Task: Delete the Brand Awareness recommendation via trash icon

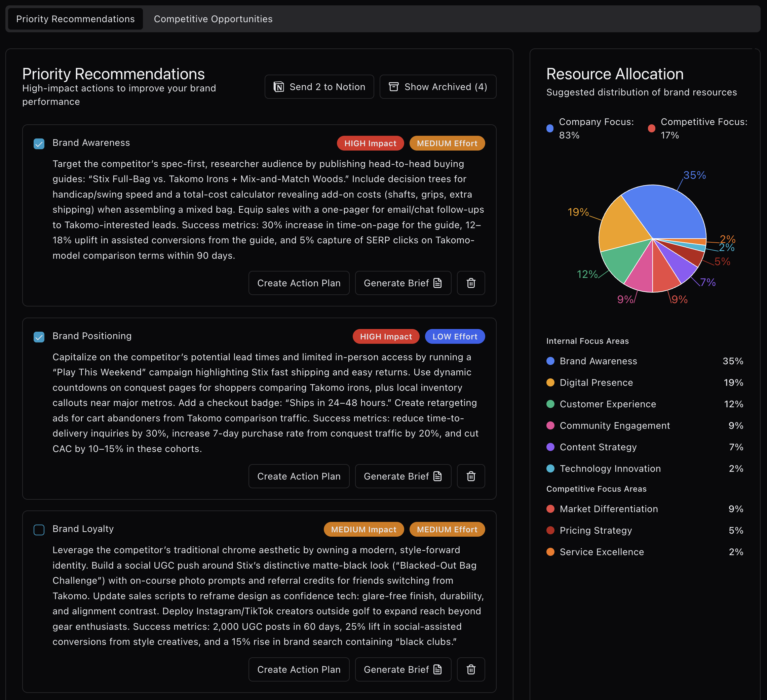Action: 471,283
